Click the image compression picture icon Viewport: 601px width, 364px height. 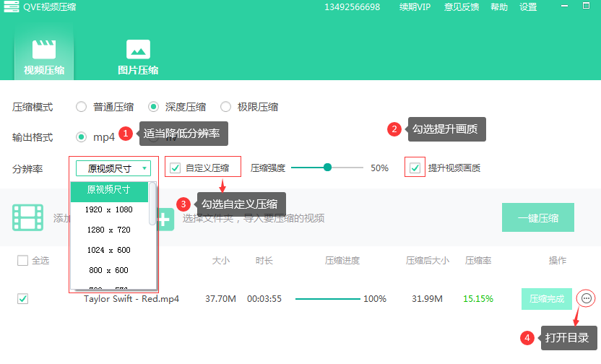pyautogui.click(x=138, y=49)
